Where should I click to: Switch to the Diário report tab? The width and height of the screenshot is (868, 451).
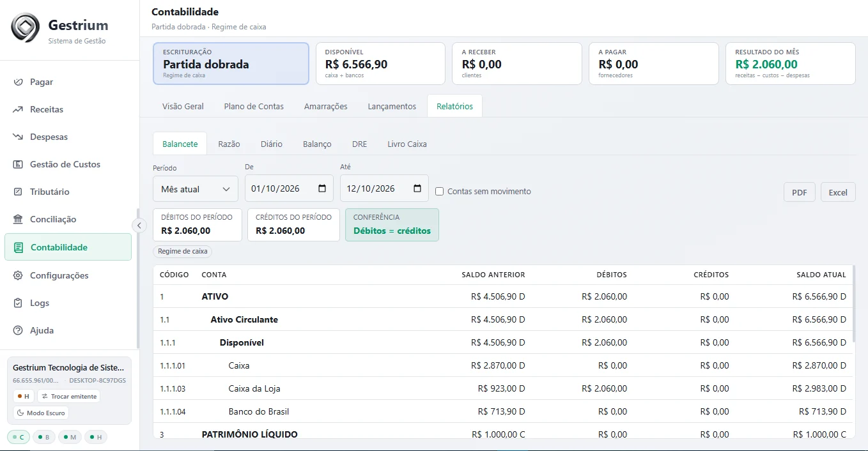(272, 144)
